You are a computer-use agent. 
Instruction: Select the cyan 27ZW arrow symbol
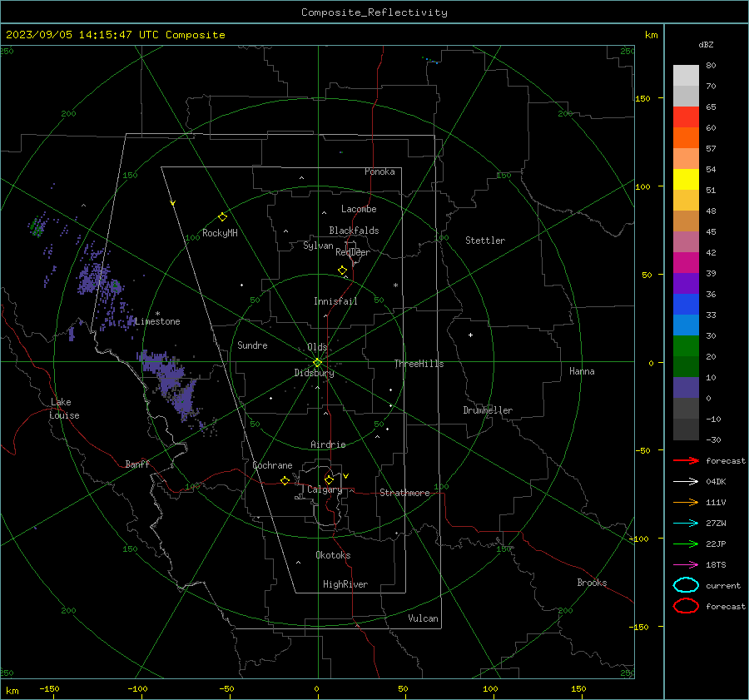click(x=686, y=524)
